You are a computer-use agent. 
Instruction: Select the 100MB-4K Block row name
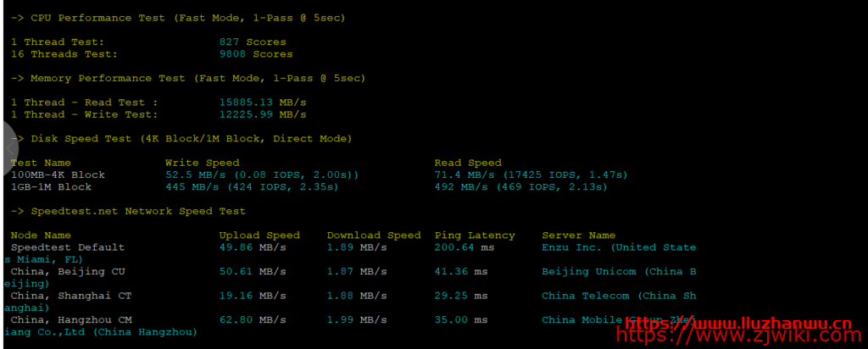[x=58, y=175]
